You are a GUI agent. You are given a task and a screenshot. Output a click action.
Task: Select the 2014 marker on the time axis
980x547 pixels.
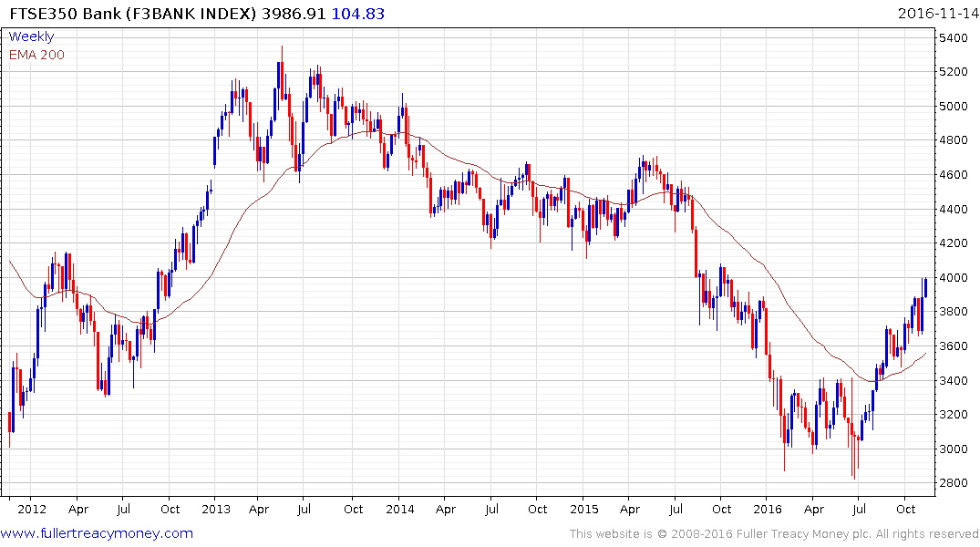tap(400, 509)
